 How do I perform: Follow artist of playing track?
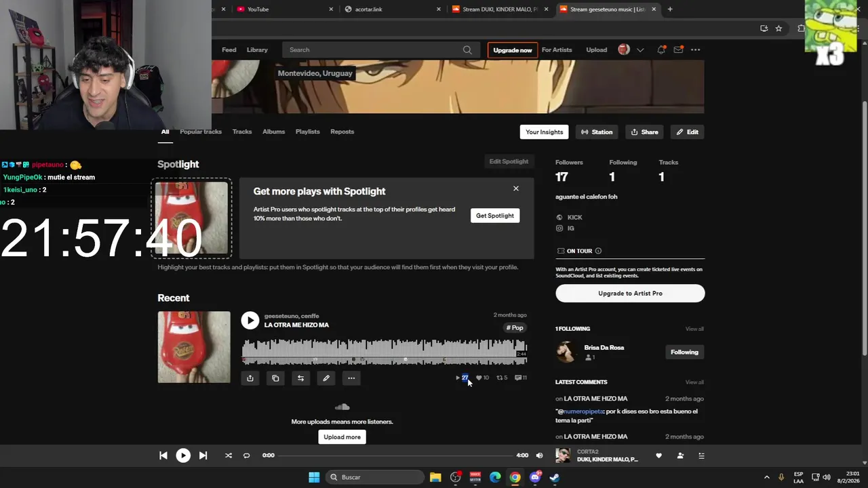click(680, 455)
